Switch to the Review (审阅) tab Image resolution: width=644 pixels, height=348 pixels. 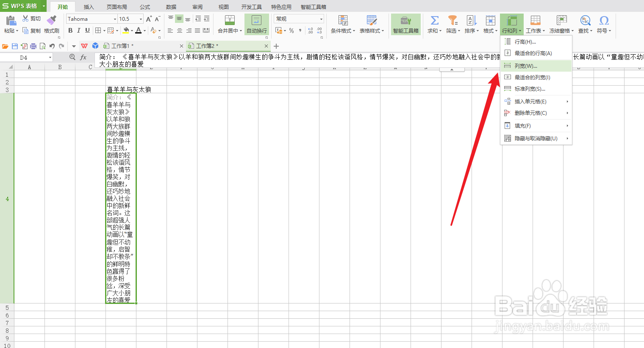point(197,7)
